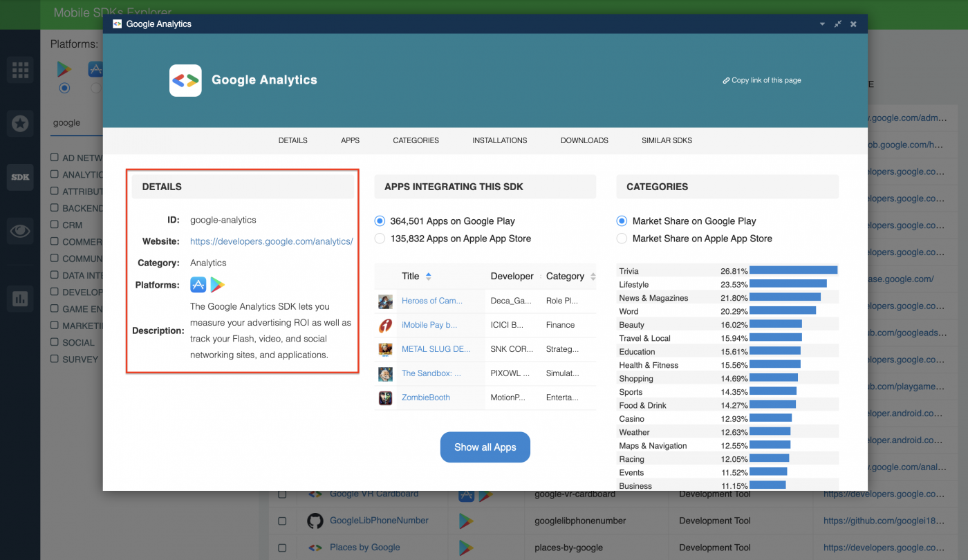968x560 pixels.
Task: Select 364,501 Apps on Google Play radio
Action: tap(380, 221)
